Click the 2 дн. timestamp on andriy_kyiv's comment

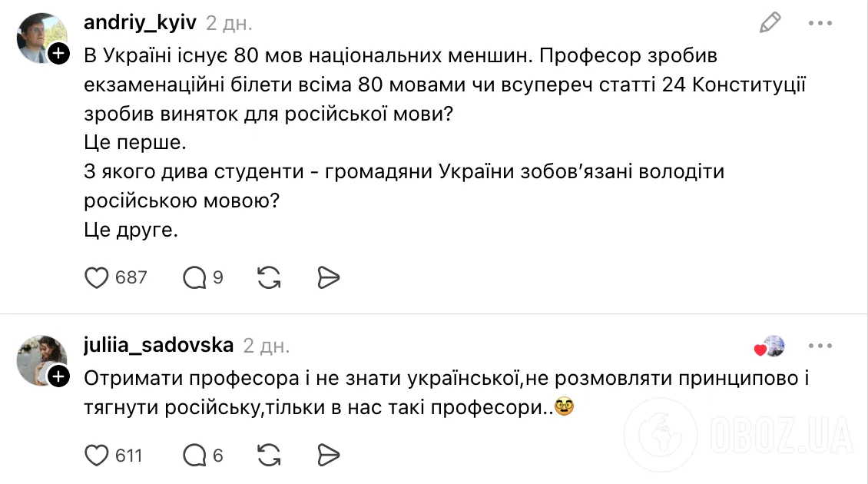coord(227,23)
